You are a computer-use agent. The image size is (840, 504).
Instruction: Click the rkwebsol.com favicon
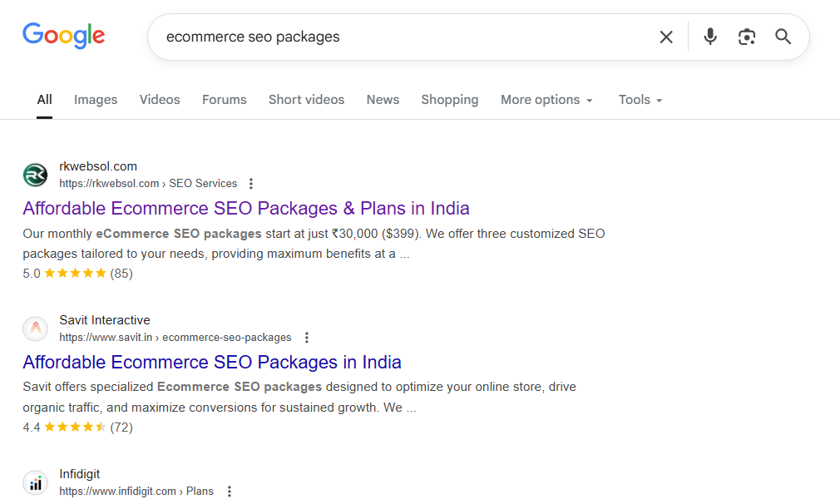pyautogui.click(x=36, y=175)
